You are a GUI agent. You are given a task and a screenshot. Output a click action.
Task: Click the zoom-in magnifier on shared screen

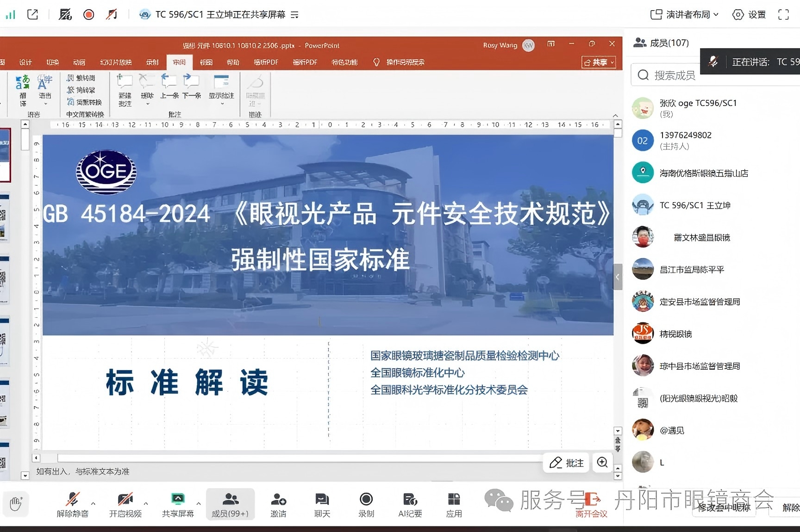point(602,463)
